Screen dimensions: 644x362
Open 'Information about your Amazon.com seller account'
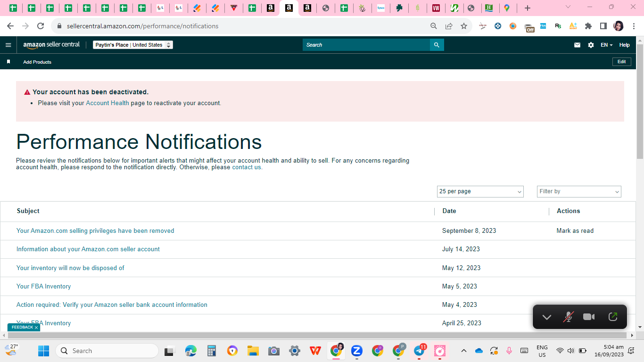pos(88,249)
